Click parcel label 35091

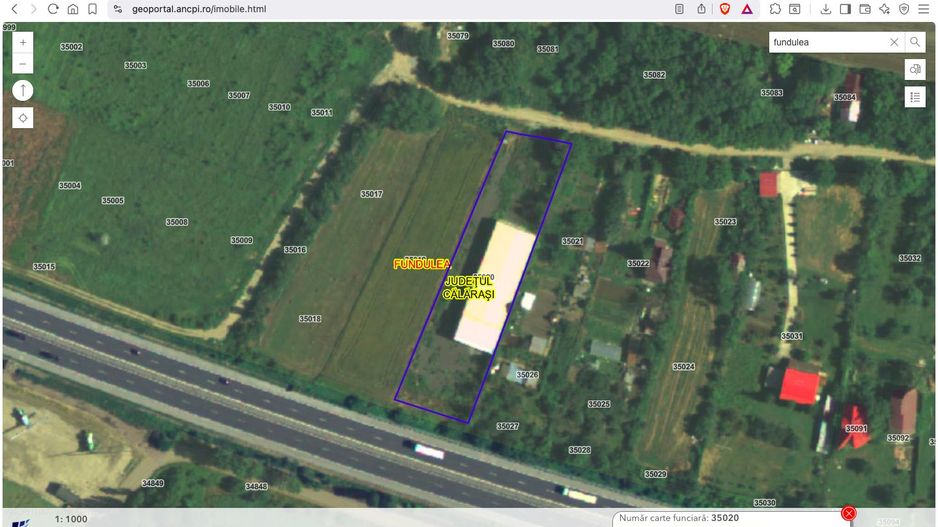click(x=856, y=428)
